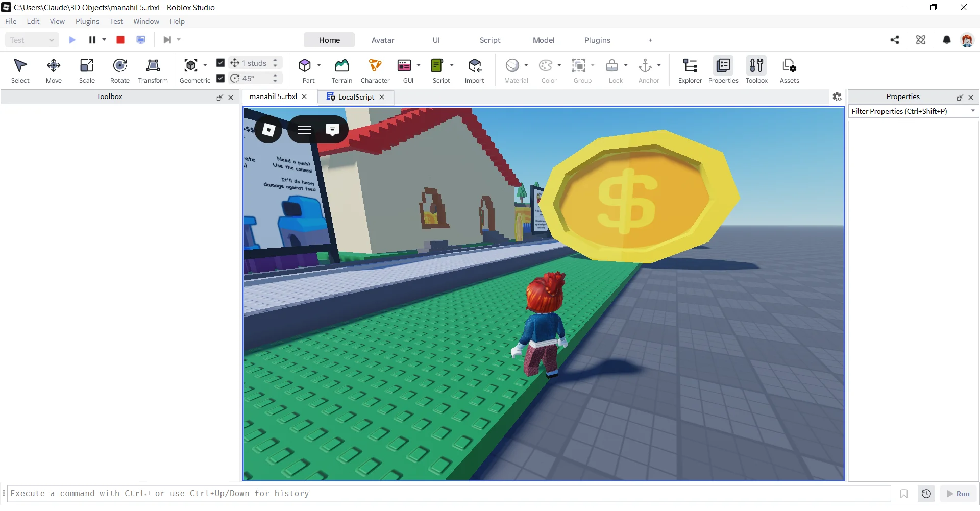Click the GUI insert icon

(x=404, y=65)
